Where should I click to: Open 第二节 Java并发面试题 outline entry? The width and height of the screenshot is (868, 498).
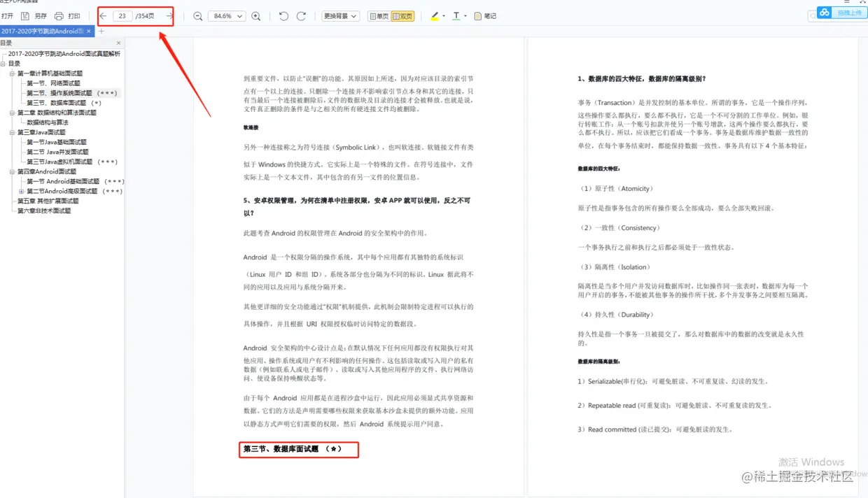click(57, 152)
